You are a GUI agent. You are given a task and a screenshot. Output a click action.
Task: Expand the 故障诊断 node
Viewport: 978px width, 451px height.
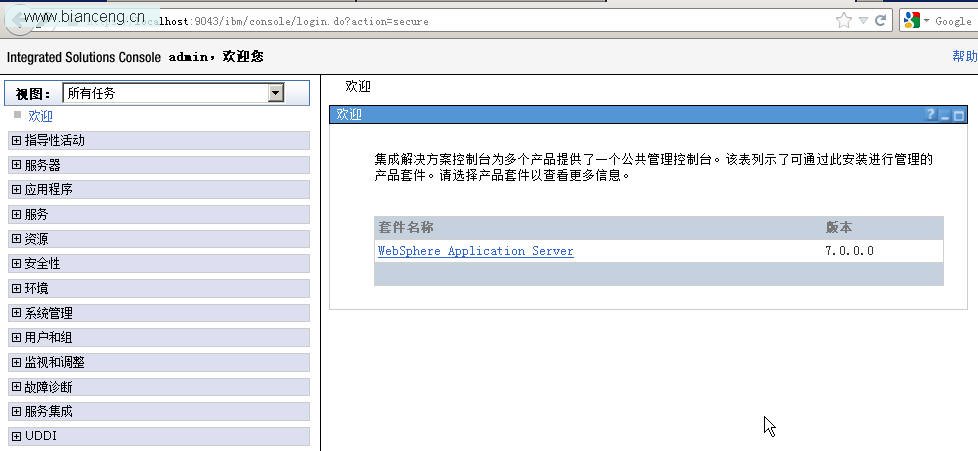coord(16,387)
